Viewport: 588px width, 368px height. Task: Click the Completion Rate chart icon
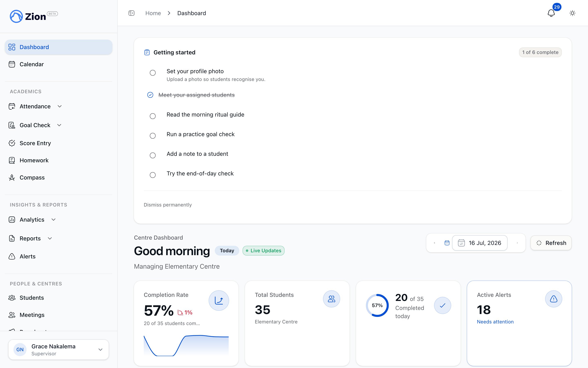point(219,300)
